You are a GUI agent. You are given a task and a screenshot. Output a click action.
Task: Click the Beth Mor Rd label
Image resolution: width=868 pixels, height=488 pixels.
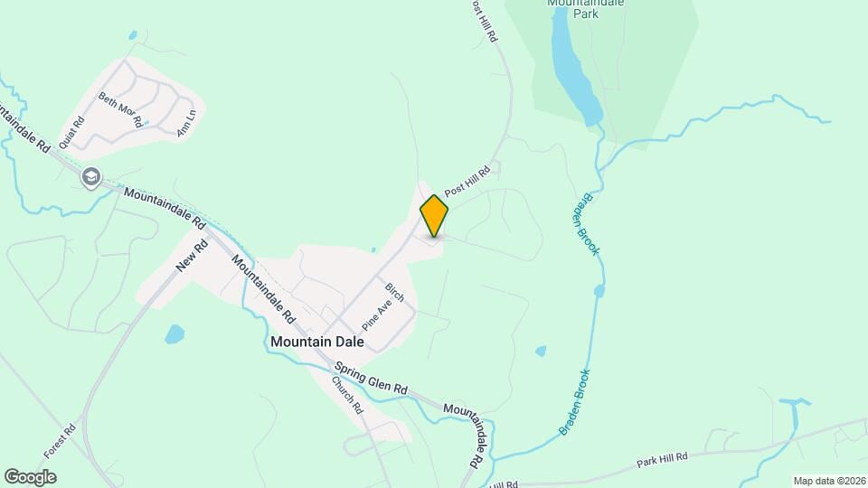point(120,109)
